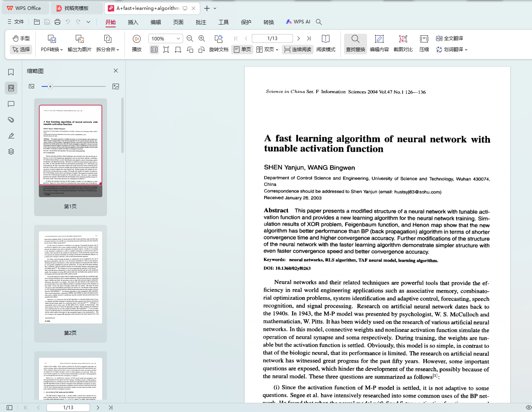The height and width of the screenshot is (412, 532).
Task: Start slideshow with 播放 play icon
Action: point(137,44)
